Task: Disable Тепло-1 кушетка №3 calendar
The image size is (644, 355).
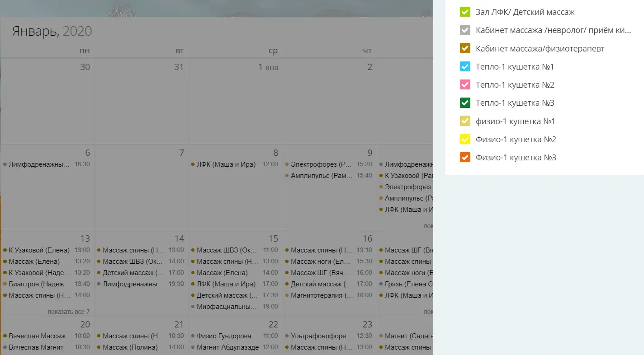Action: (465, 103)
